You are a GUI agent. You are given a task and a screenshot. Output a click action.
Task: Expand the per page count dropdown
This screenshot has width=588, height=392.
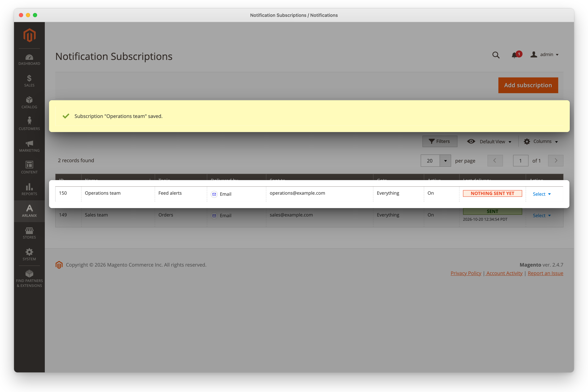tap(445, 161)
